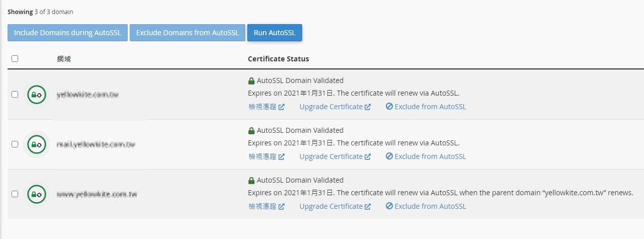644x239 pixels.
Task: Open 檢視憑證 for yellowkite.com.tw
Action: (262, 107)
